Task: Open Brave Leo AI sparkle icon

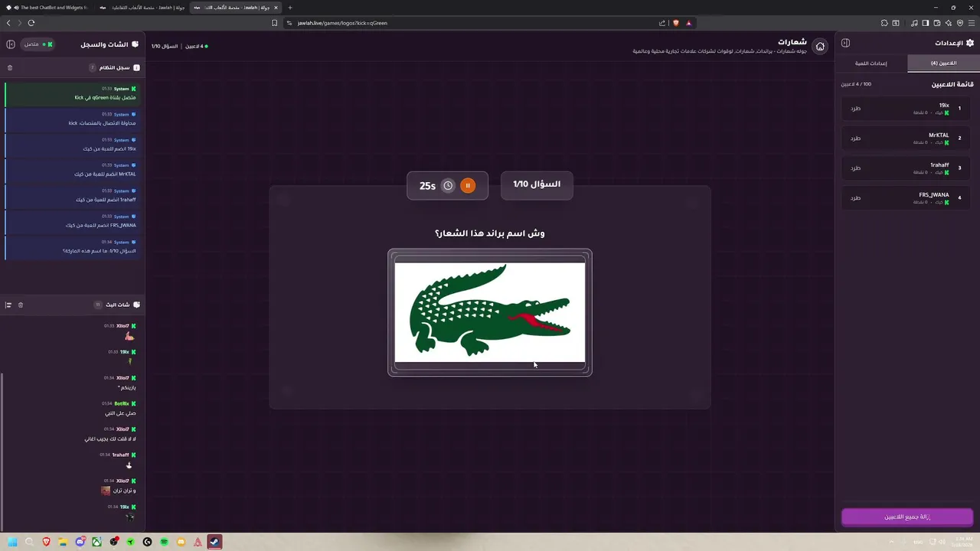Action: (949, 23)
